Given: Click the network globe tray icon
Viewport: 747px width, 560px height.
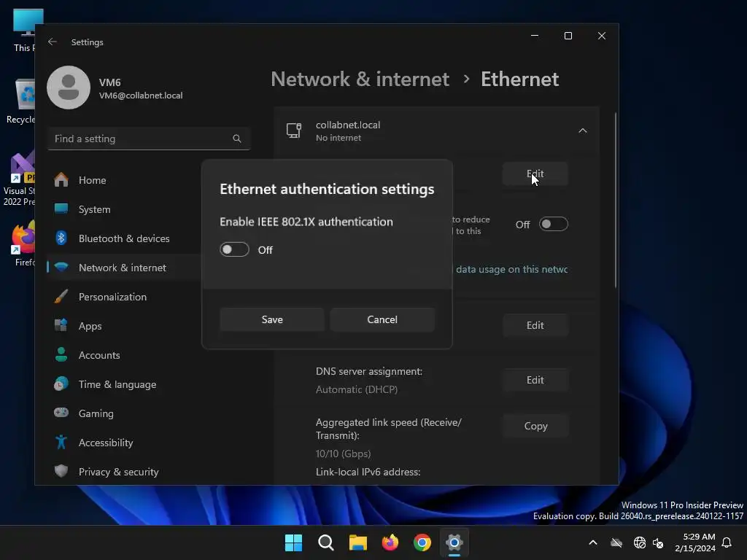Looking at the screenshot, I should (x=639, y=542).
